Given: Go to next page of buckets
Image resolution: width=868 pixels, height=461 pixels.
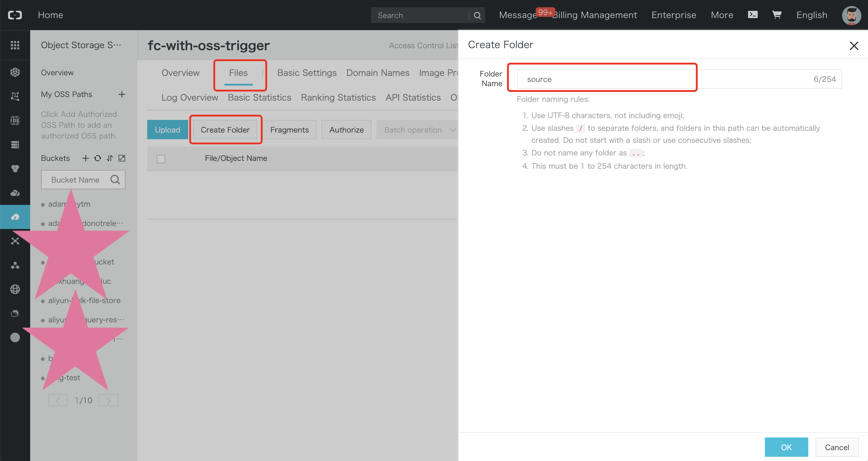Looking at the screenshot, I should (109, 400).
